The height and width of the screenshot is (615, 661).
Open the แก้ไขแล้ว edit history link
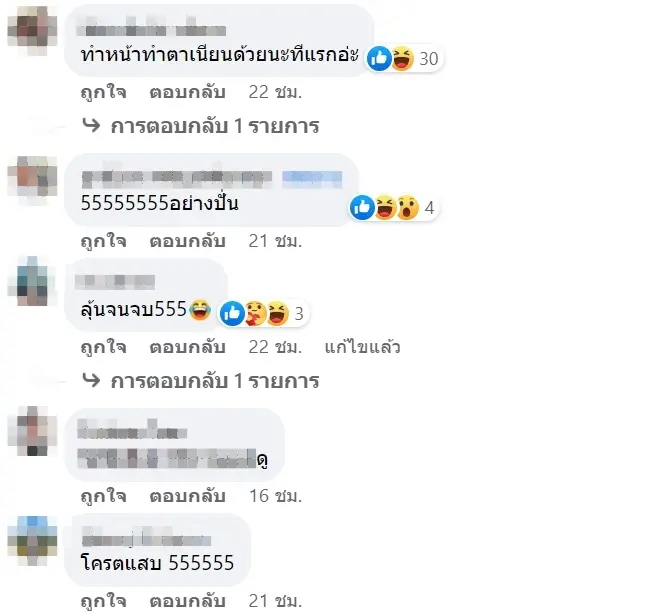362,346
